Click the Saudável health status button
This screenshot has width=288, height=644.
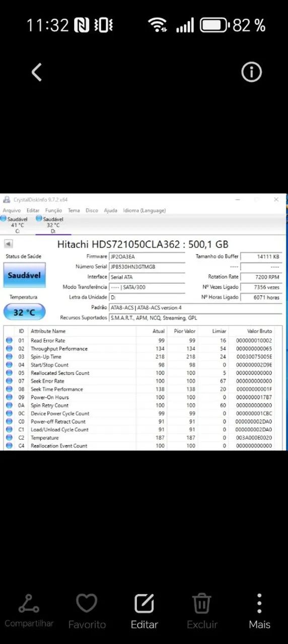point(24,275)
